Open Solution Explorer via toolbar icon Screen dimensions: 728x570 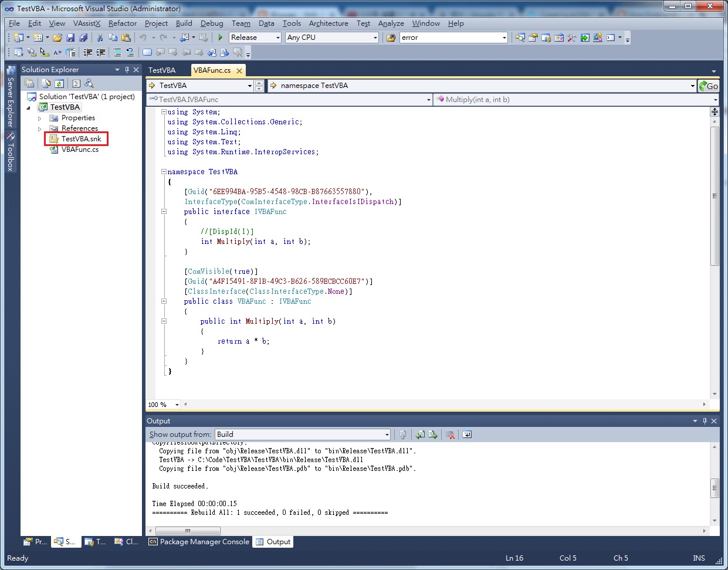tap(520, 38)
